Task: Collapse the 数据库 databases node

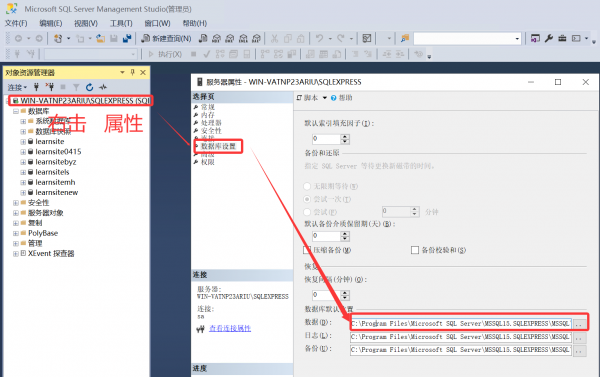Action: (16, 111)
